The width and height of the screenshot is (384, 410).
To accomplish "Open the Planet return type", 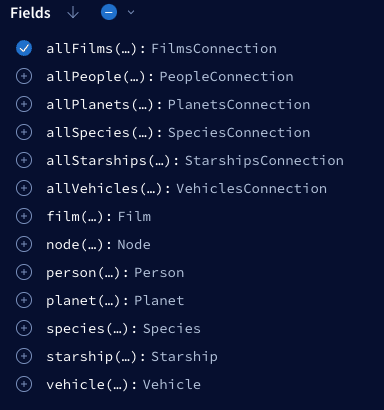I will (x=159, y=301).
